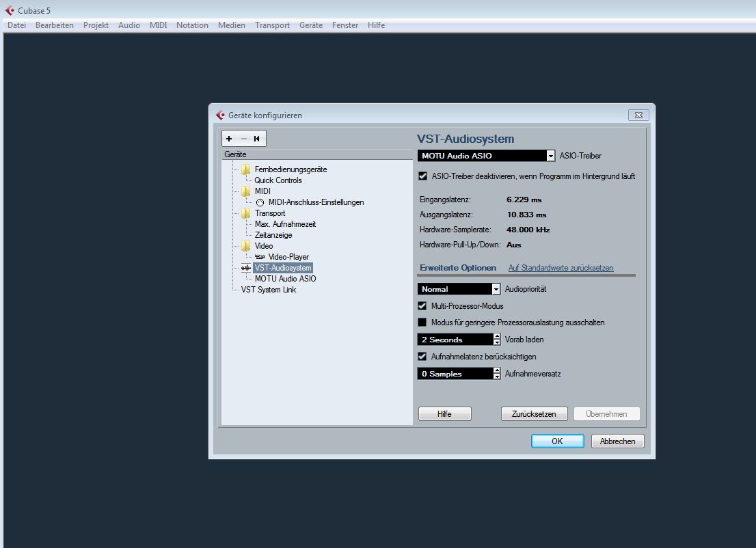Click the MIDI-Anschluss-Einstellungen port icon

(260, 202)
